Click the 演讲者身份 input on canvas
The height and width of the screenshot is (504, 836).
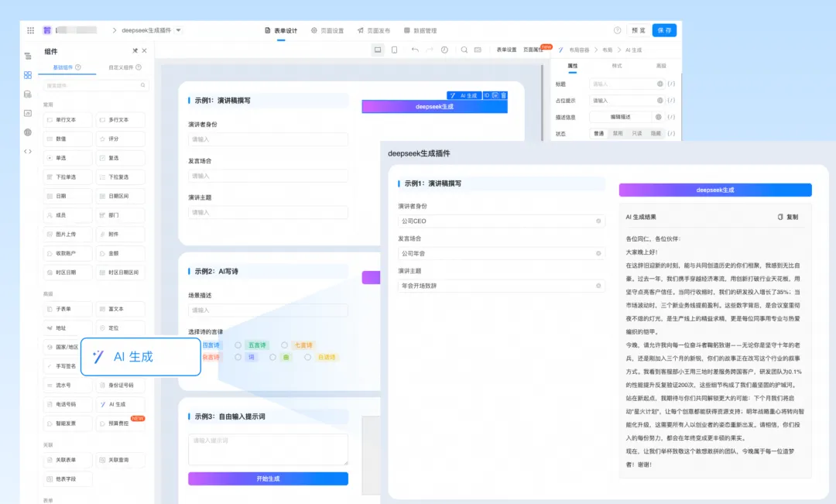268,139
